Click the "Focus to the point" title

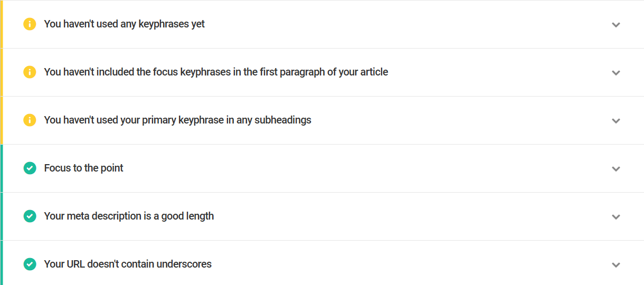[83, 168]
